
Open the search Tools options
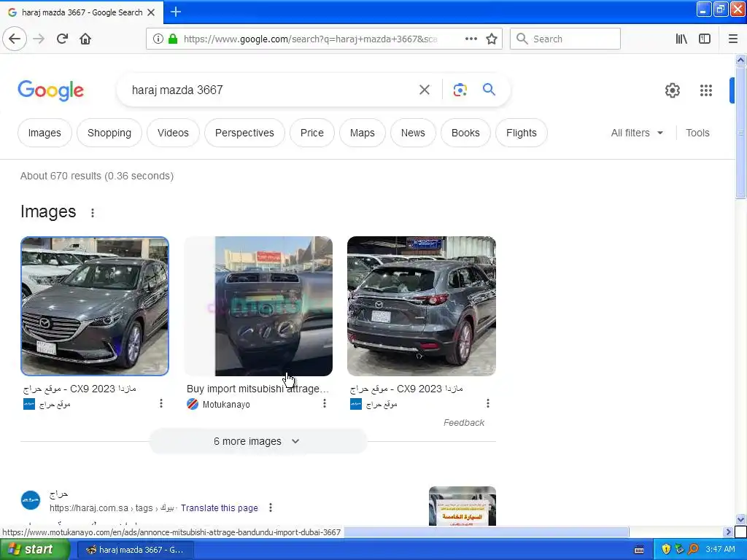(697, 133)
